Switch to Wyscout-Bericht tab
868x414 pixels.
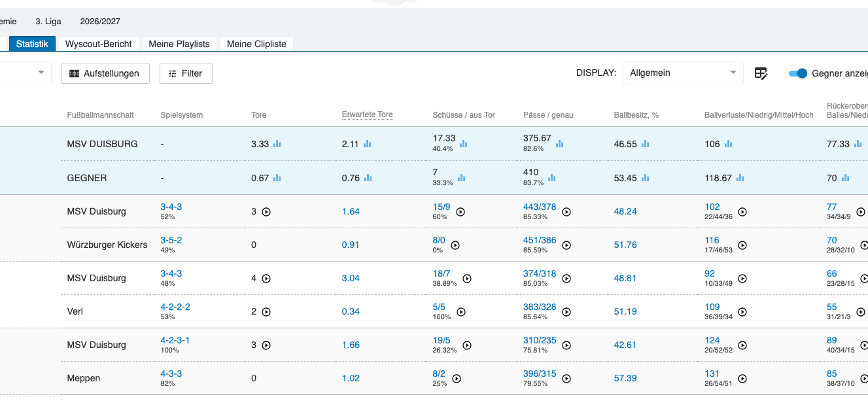pyautogui.click(x=99, y=44)
